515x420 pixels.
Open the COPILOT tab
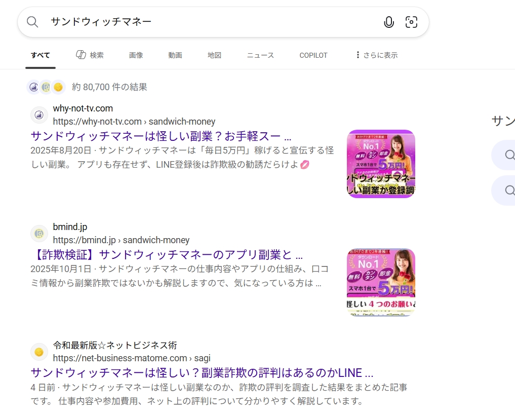(x=313, y=55)
